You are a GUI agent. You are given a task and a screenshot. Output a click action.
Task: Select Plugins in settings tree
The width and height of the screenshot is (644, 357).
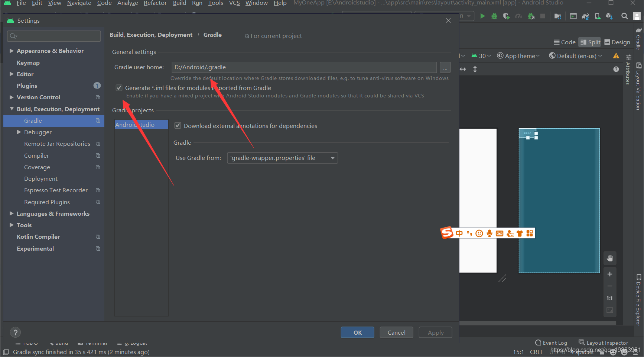pos(27,86)
